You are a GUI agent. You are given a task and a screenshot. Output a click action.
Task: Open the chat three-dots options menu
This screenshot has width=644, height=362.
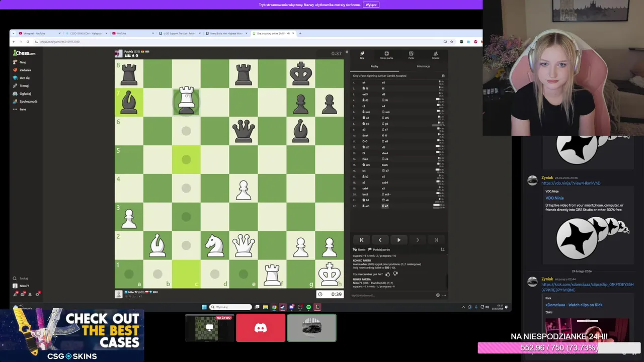[444, 295]
